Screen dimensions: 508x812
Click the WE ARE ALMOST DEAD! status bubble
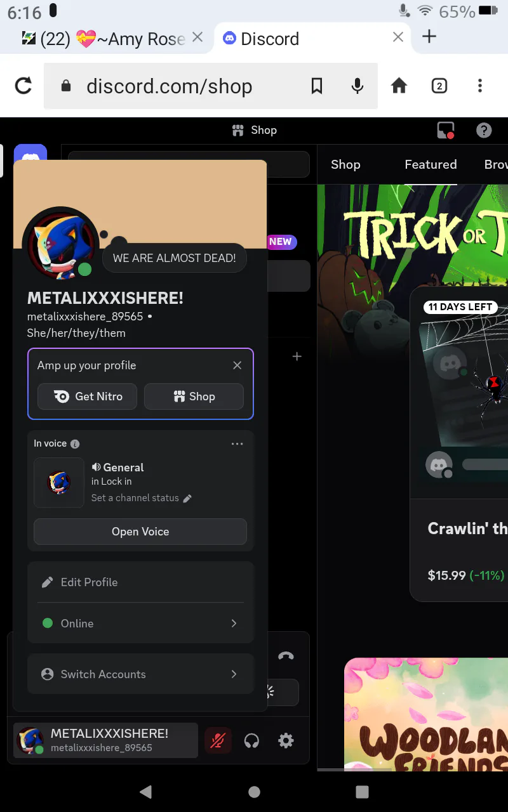tap(174, 258)
